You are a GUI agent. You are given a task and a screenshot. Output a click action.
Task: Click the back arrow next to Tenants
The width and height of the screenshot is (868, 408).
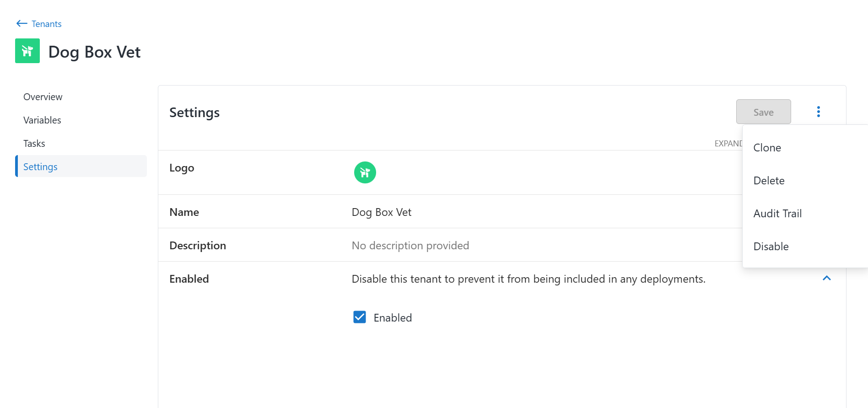click(21, 23)
